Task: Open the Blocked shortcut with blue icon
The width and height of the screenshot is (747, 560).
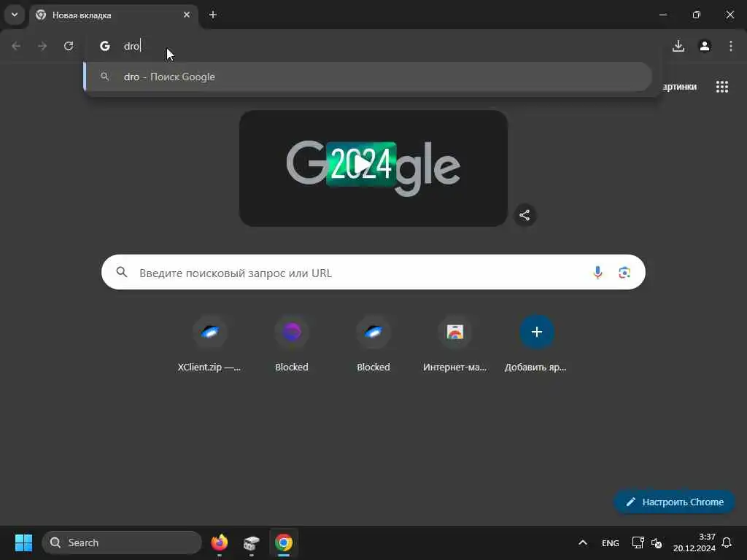Action: (x=373, y=345)
